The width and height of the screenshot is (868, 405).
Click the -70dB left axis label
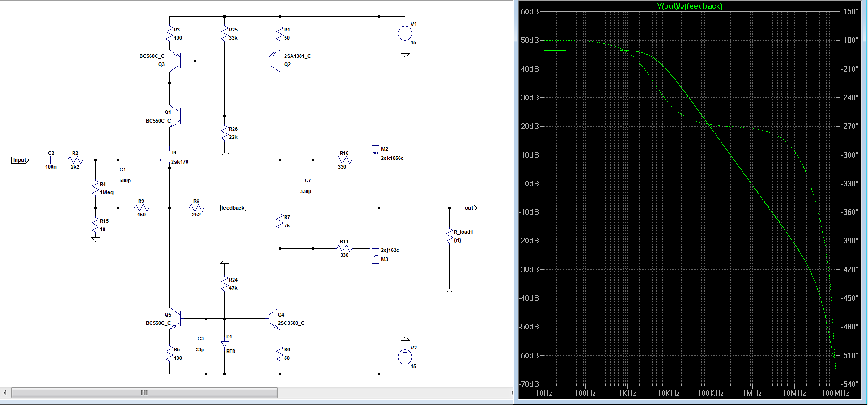click(x=529, y=384)
